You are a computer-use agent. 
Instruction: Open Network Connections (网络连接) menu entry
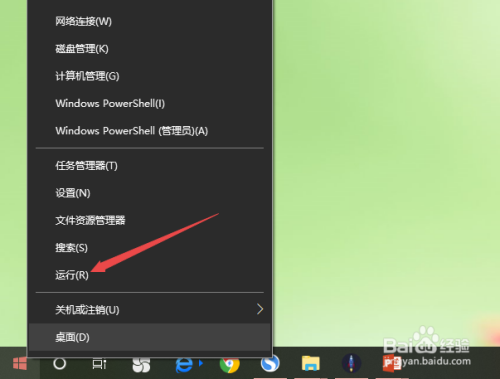point(150,22)
